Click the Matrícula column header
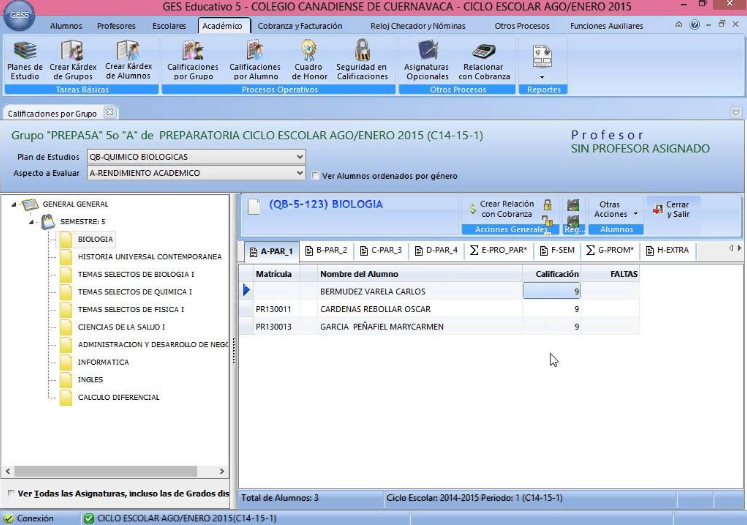This screenshot has width=747, height=525. click(x=276, y=274)
